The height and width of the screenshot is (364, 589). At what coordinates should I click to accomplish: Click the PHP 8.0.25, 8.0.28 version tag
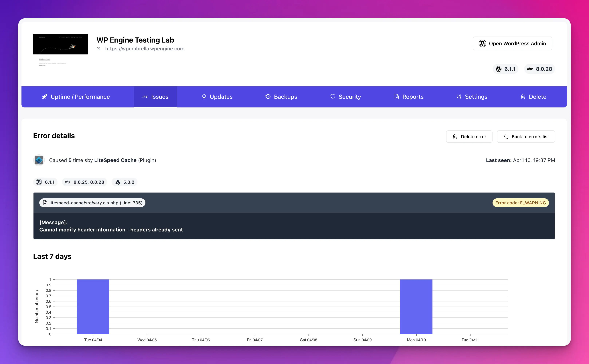pos(85,182)
